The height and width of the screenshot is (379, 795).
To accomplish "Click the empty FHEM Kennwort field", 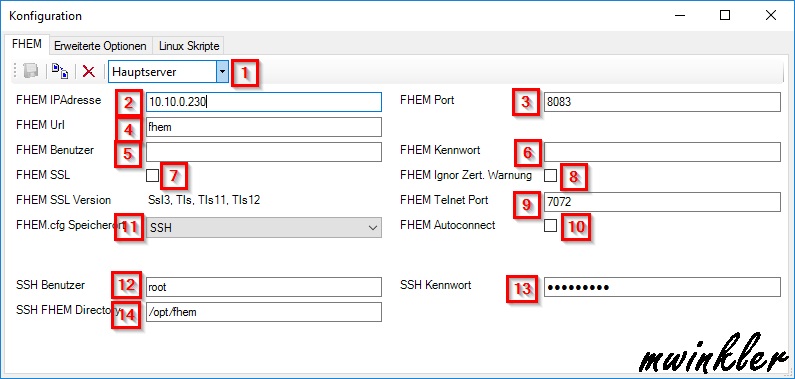I will tap(662, 151).
